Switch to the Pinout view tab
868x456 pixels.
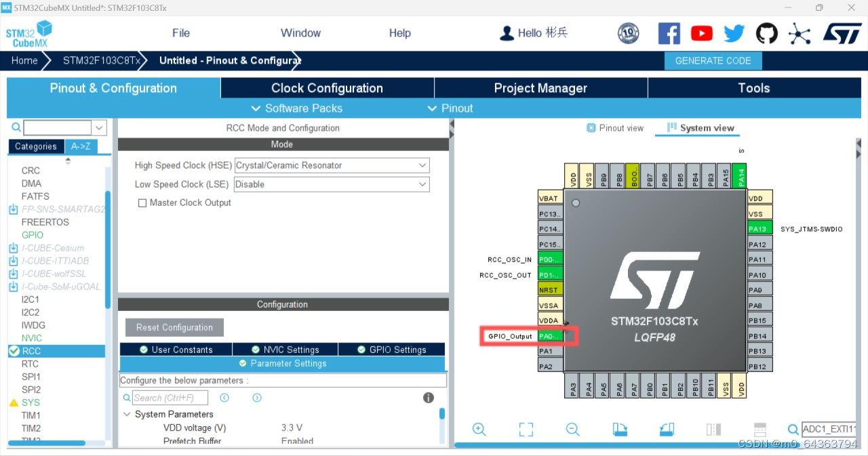pos(614,127)
